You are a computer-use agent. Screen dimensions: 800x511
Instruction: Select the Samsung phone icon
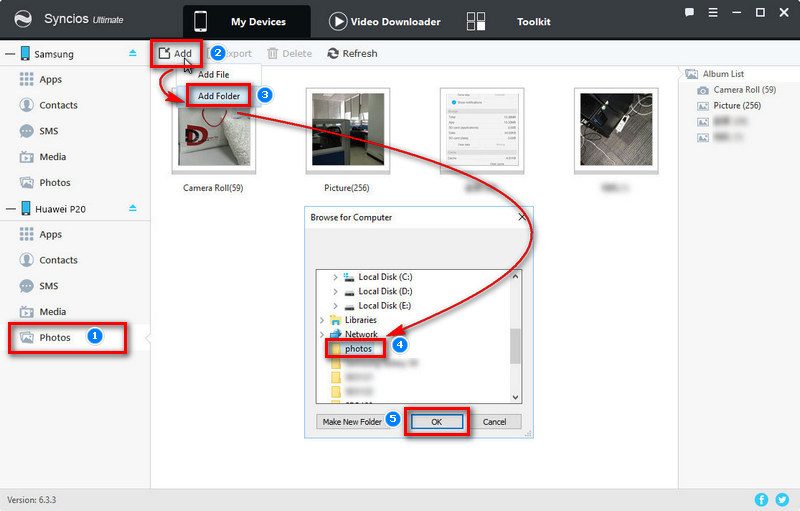coord(25,53)
